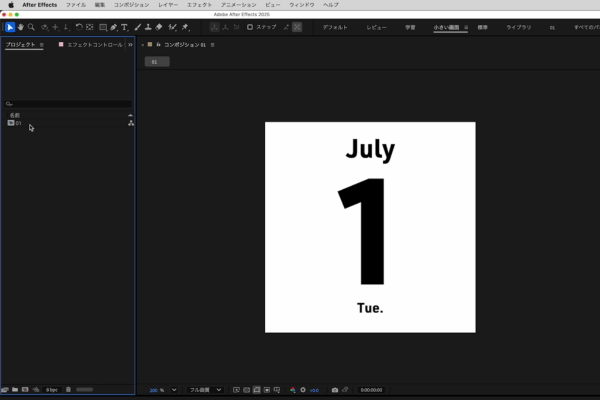Click the highlighted snap features toggle icon

(297, 27)
